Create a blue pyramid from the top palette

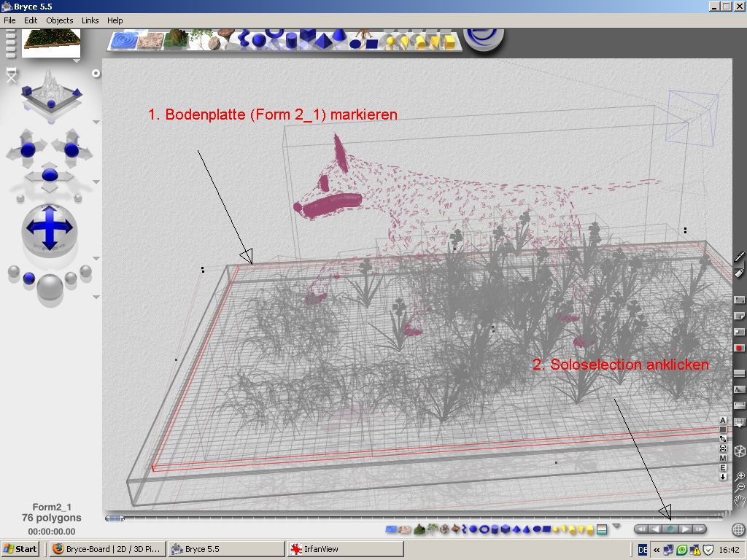pyautogui.click(x=323, y=41)
